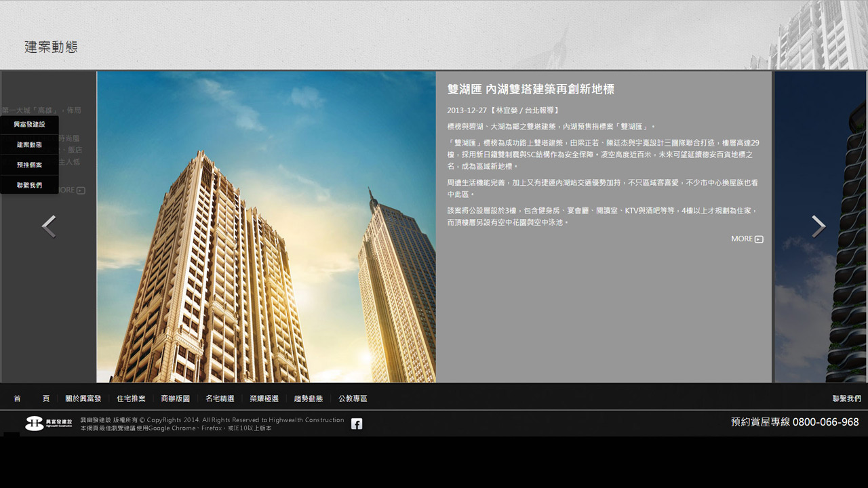The image size is (868, 488).
Task: Click the 建案動態 page heading
Action: tap(51, 47)
